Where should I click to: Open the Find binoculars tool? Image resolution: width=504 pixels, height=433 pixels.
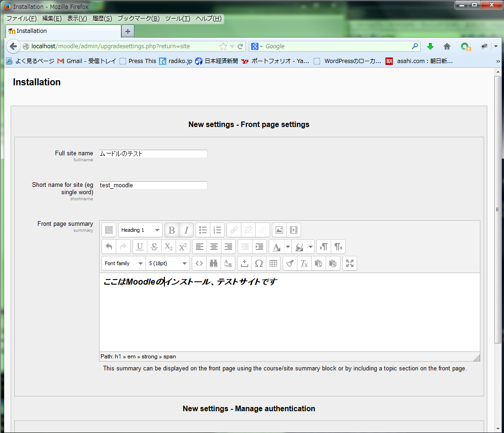[x=214, y=263]
